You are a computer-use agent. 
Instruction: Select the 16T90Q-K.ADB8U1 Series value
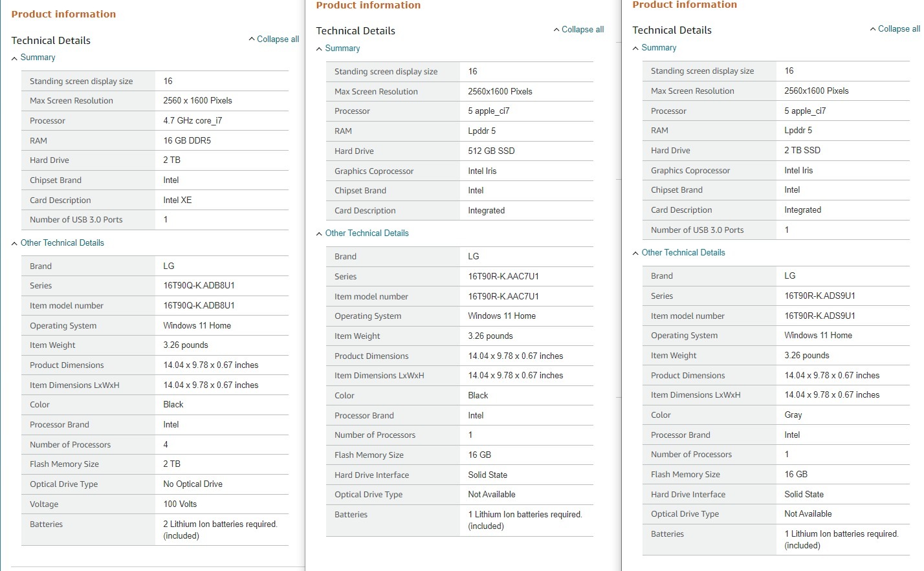tap(199, 286)
